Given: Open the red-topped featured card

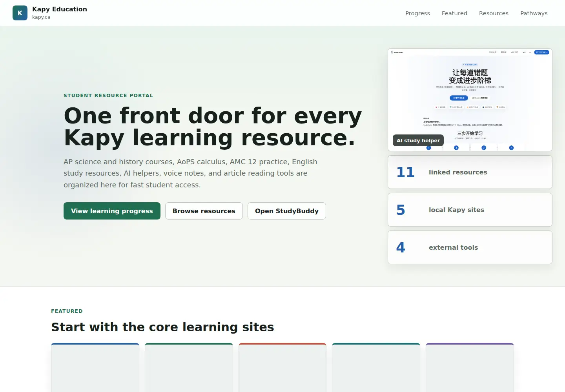Looking at the screenshot, I should coord(282,367).
